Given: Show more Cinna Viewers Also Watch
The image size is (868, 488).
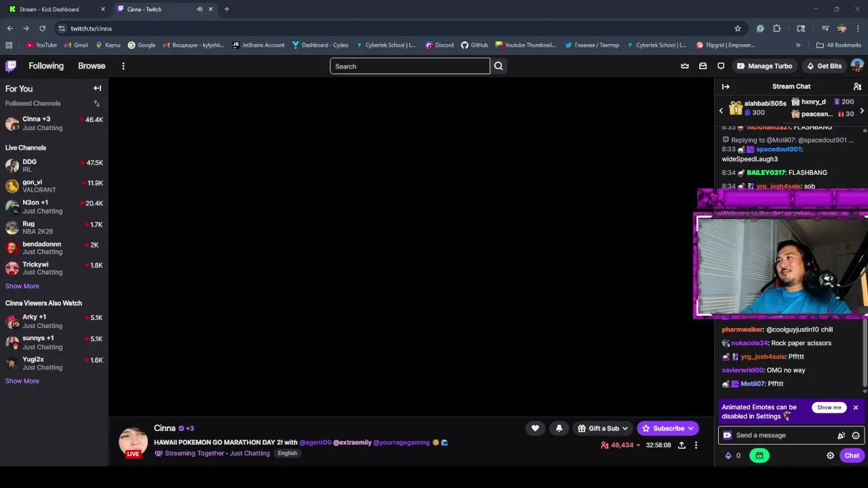Looking at the screenshot, I should [22, 381].
